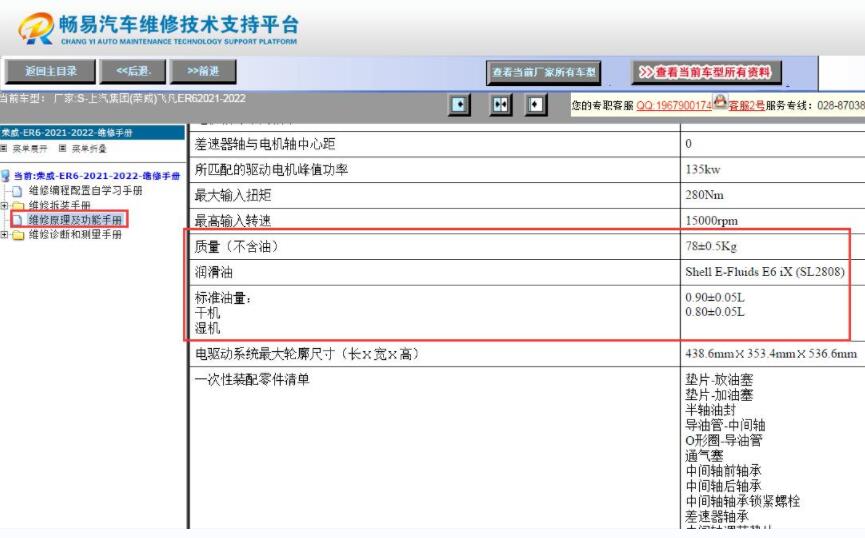
Task: Click the 电驱动系统最大轮廓尺寸 cell
Action: [x=435, y=354]
